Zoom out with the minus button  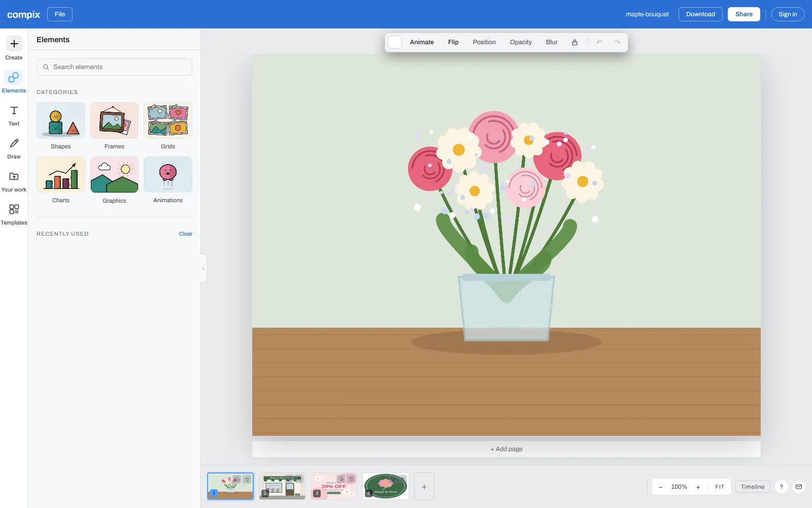[x=660, y=487]
